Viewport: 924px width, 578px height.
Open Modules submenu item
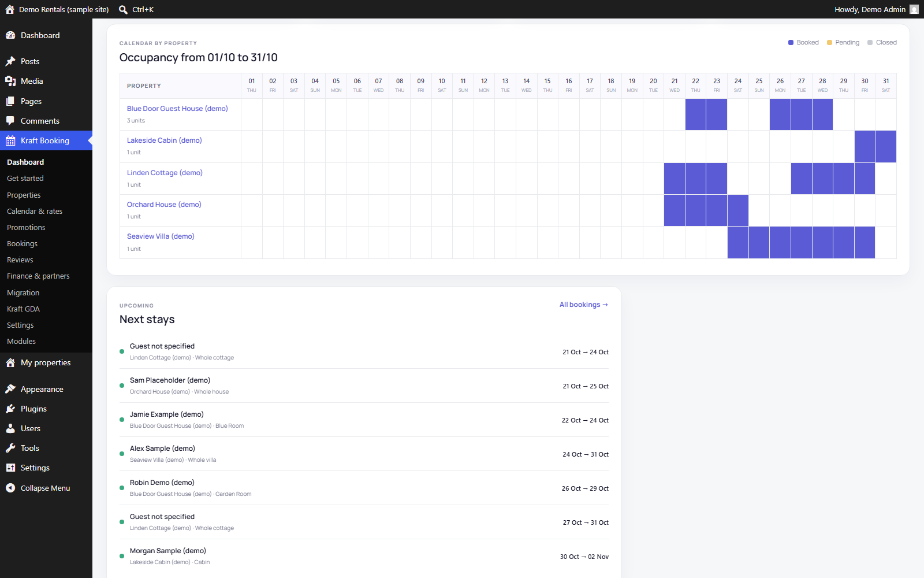21,342
